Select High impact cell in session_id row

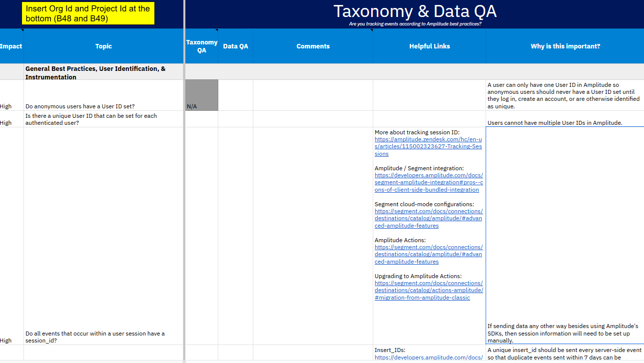coord(11,236)
